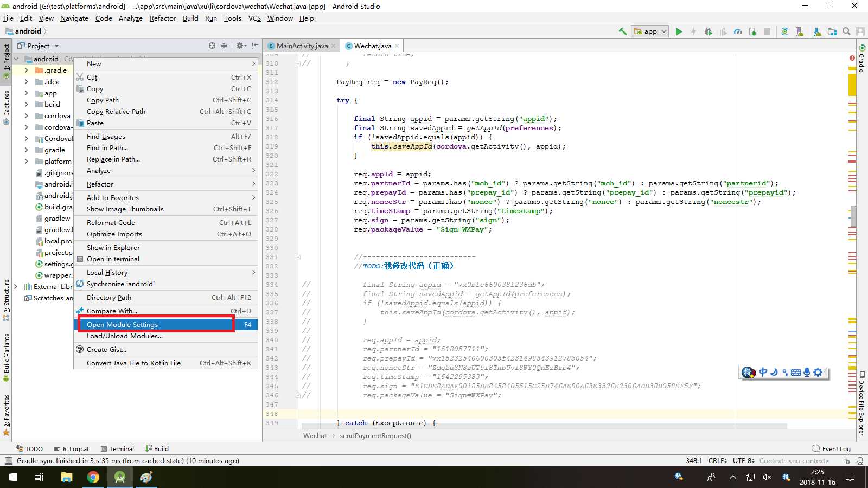Expand the External Libraries node
The image size is (868, 488).
point(16,286)
